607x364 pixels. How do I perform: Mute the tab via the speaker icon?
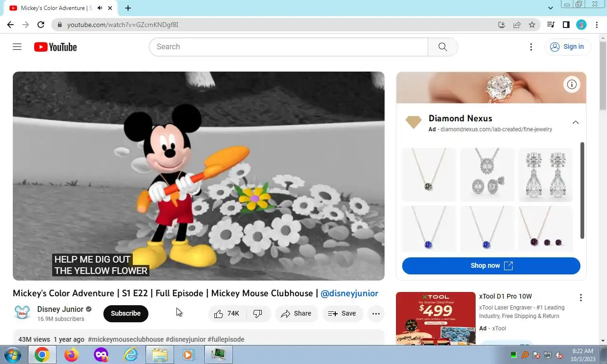[100, 8]
